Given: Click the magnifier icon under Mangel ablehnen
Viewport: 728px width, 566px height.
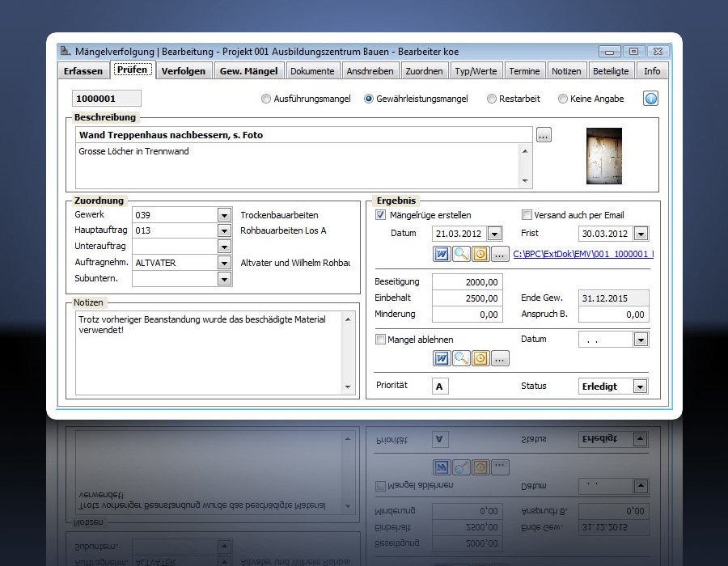Looking at the screenshot, I should tap(461, 358).
